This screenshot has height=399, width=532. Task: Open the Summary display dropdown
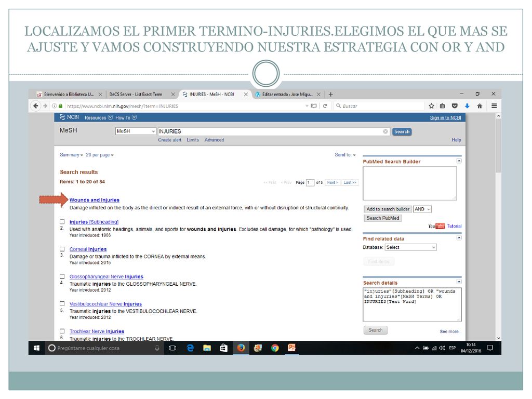coord(71,155)
